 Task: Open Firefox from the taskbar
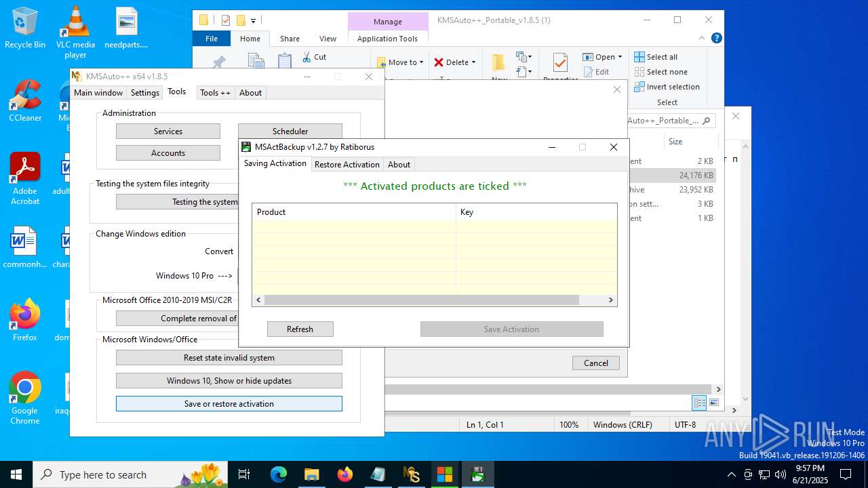tap(345, 474)
